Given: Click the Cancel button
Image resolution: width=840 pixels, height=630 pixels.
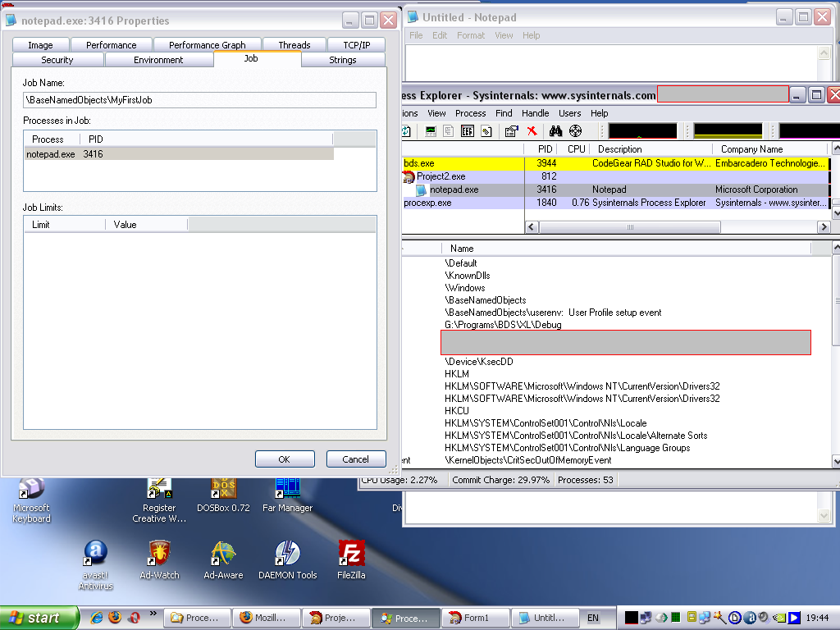Looking at the screenshot, I should tap(356, 459).
